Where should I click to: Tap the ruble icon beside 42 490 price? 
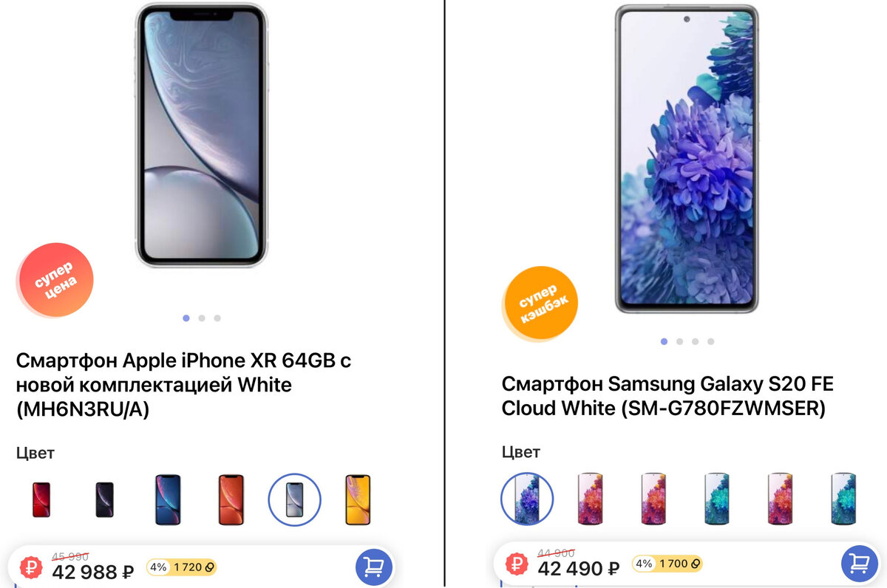517,565
